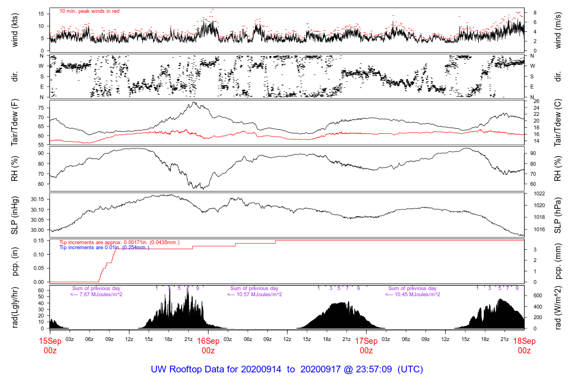The image size is (574, 392).
Task: Click the blue tip increments 0.01in. text
Action: 104,247
